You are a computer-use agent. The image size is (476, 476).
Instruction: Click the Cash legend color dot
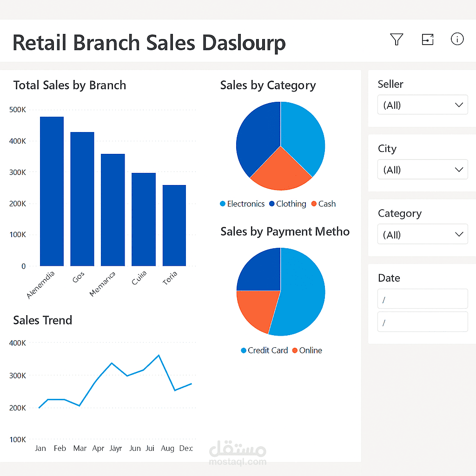click(x=314, y=204)
